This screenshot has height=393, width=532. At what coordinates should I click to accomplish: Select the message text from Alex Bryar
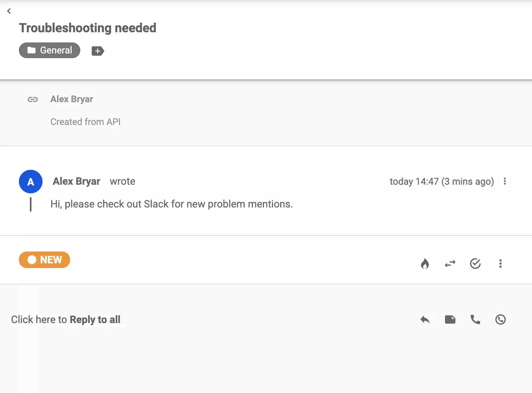point(171,204)
